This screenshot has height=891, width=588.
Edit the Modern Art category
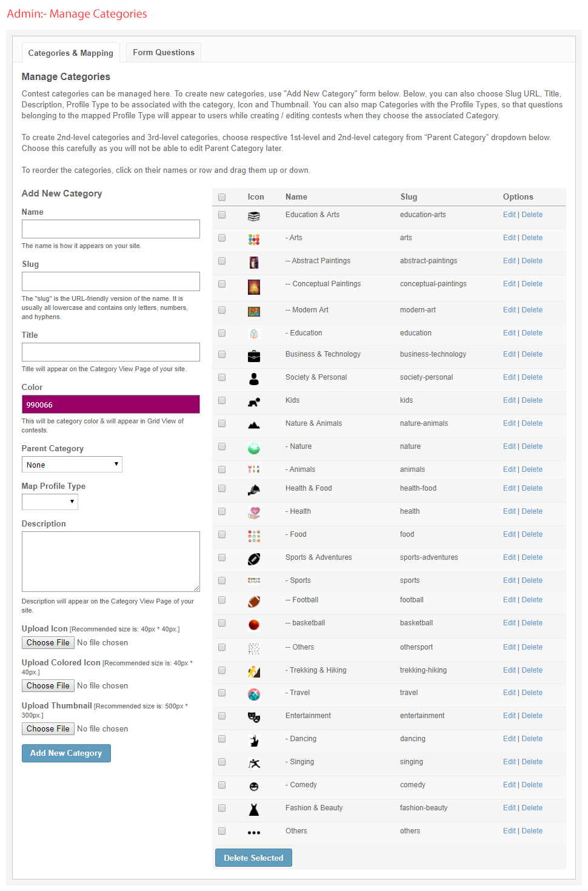pyautogui.click(x=509, y=310)
